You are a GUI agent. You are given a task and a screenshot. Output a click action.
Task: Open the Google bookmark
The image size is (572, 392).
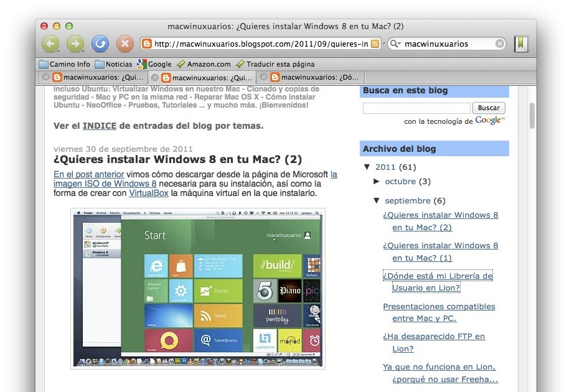(154, 64)
